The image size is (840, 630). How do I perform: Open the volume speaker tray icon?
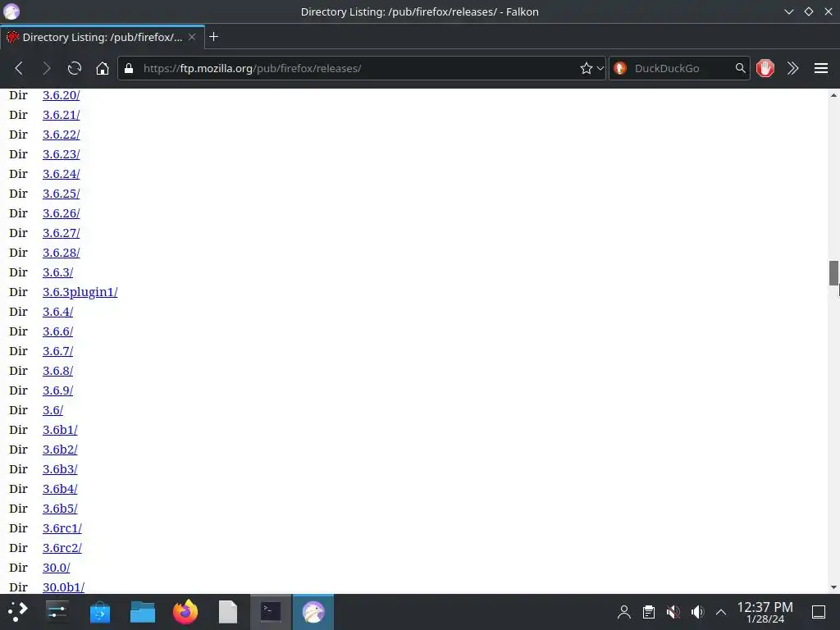(697, 612)
